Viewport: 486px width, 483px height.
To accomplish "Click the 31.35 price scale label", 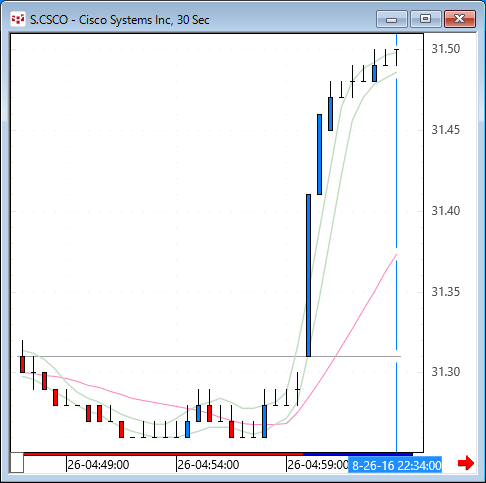I will pyautogui.click(x=446, y=292).
